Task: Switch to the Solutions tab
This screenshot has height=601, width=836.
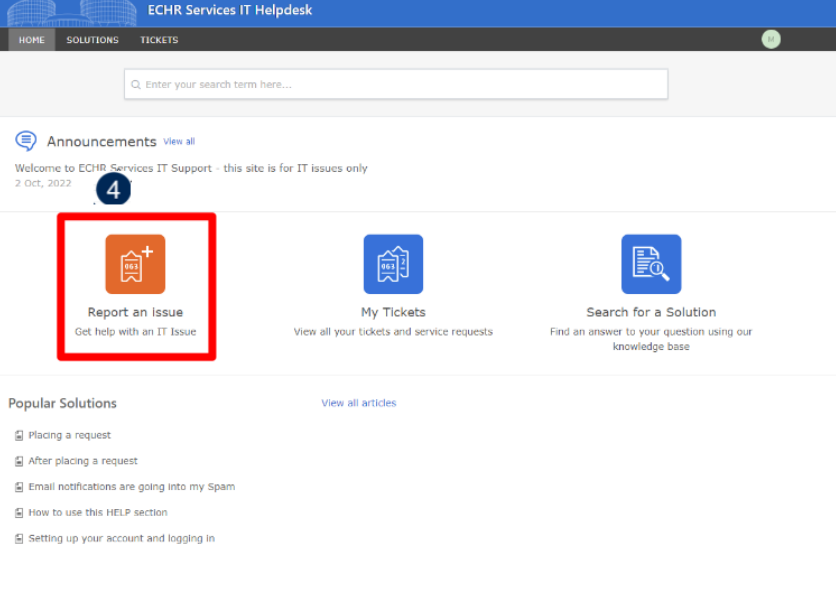Action: [92, 40]
